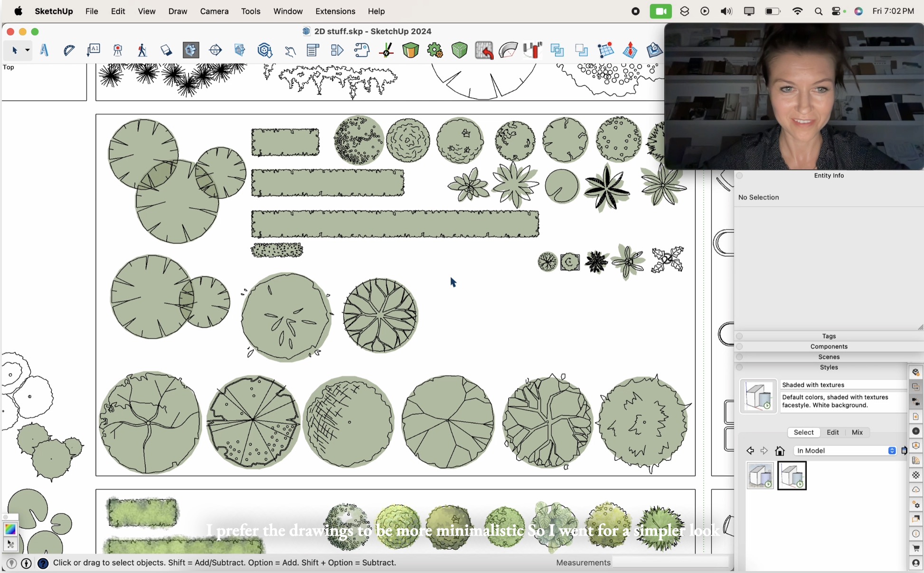Viewport: 924px width, 573px height.
Task: Click the rainbow materials color swatch at bottom left
Action: (x=9, y=529)
